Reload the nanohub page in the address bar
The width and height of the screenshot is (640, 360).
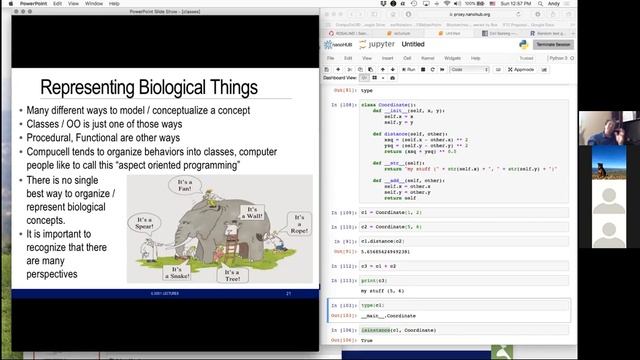(x=518, y=14)
